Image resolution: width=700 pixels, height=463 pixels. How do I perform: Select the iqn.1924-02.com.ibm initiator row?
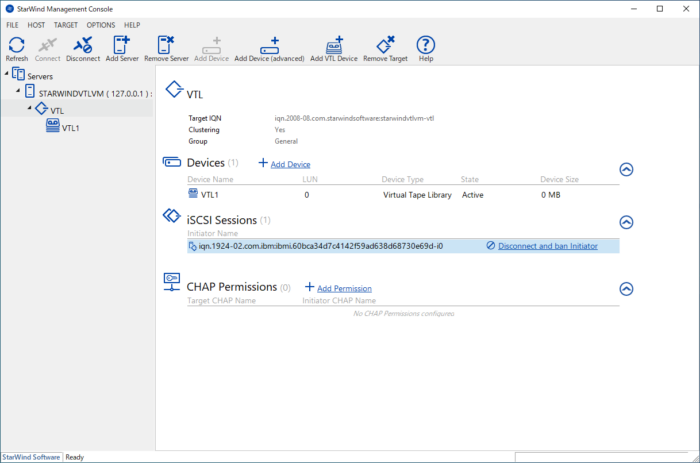tap(403, 246)
